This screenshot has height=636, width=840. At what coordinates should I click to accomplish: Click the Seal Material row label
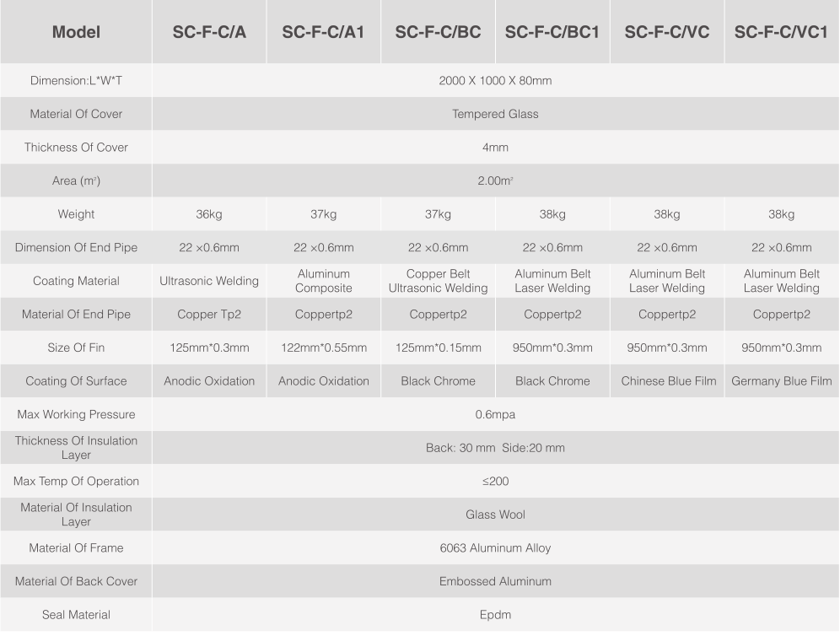point(76,615)
